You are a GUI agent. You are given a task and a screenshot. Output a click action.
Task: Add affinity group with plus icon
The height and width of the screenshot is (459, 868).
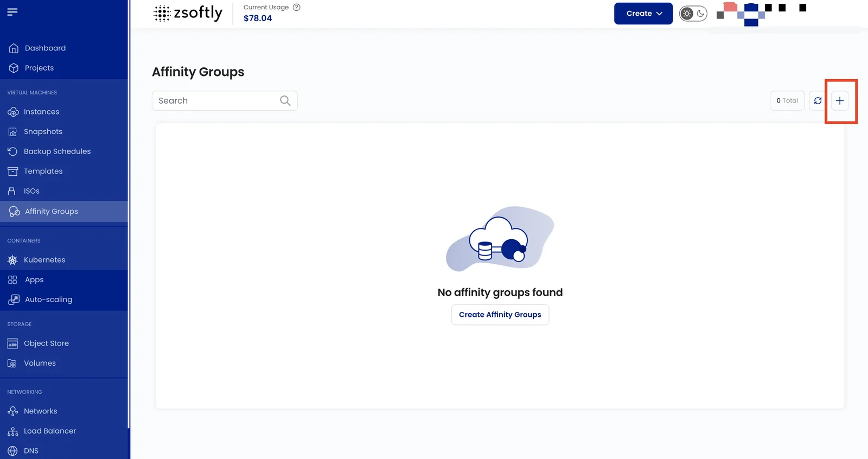[x=840, y=100]
